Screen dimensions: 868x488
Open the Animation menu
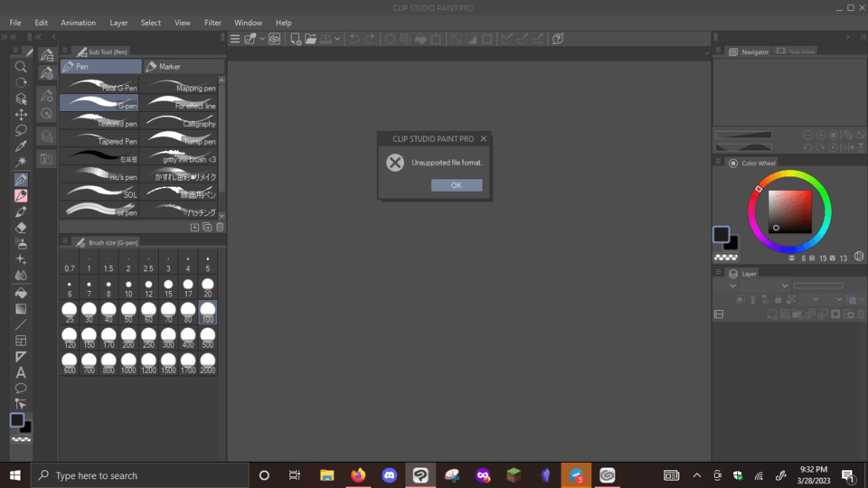(78, 23)
